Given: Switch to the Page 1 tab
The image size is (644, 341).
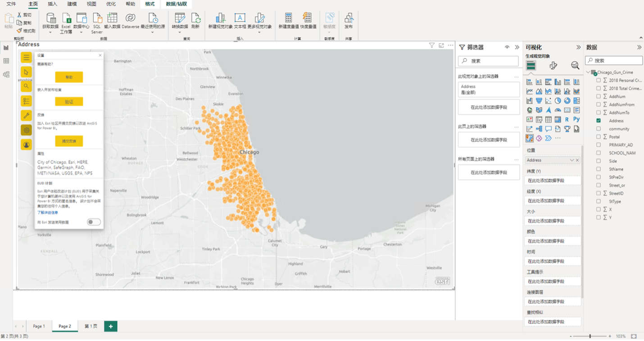Looking at the screenshot, I should click(39, 326).
